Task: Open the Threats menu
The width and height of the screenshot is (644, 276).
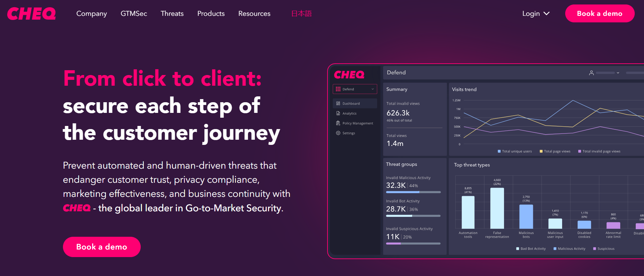Action: [172, 13]
